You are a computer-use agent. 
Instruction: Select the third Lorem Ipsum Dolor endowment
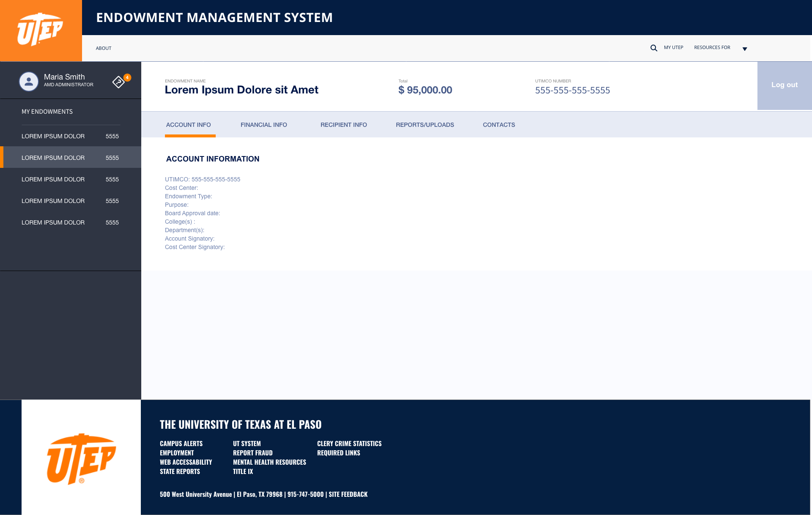[71, 179]
